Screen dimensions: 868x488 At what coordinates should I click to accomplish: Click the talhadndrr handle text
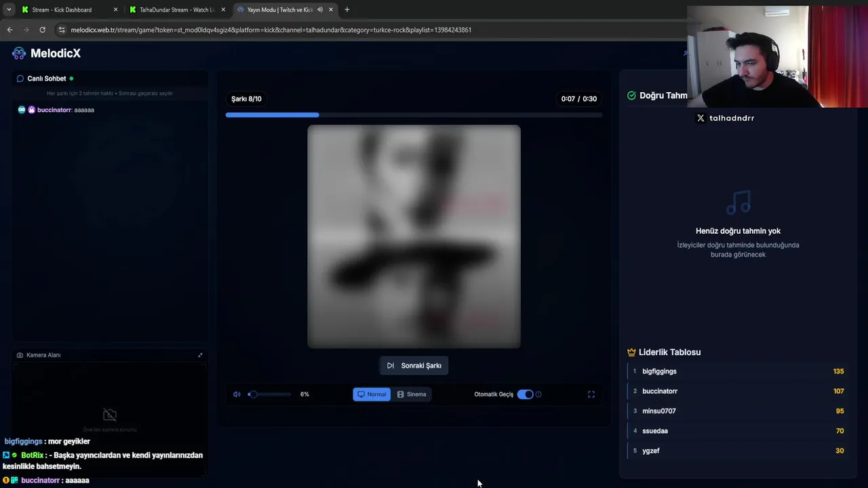click(732, 118)
